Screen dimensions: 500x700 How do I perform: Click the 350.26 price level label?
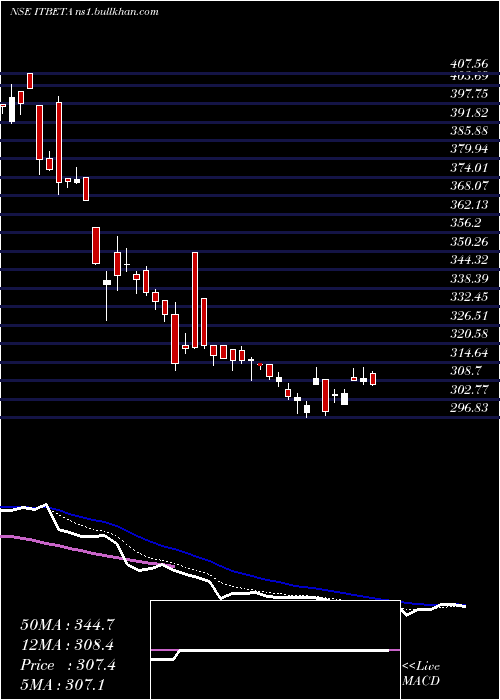[x=469, y=242]
